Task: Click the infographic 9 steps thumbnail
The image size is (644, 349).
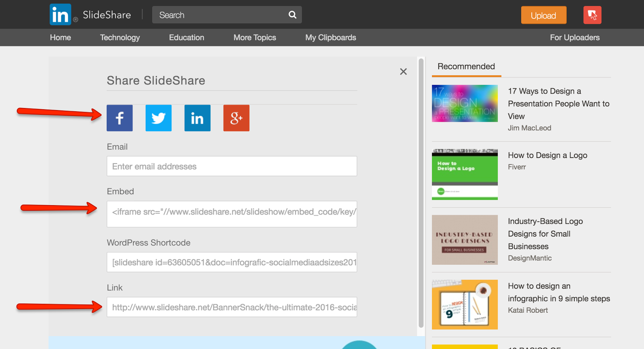Action: pos(465,305)
